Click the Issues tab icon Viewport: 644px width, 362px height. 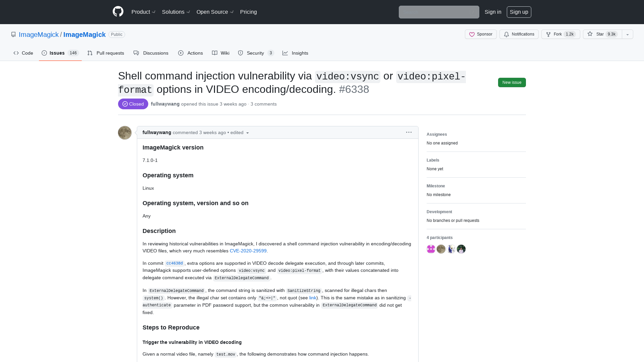(x=44, y=53)
